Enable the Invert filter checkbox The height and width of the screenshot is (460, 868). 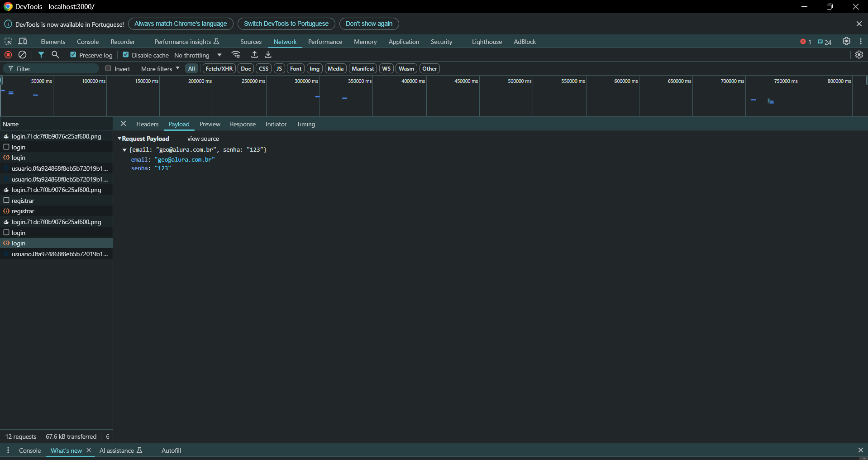pos(109,69)
